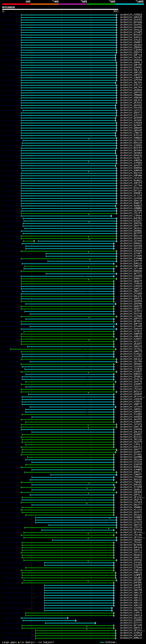Click the ruler end value 391
The width and height of the screenshot is (146, 644).
115,11
